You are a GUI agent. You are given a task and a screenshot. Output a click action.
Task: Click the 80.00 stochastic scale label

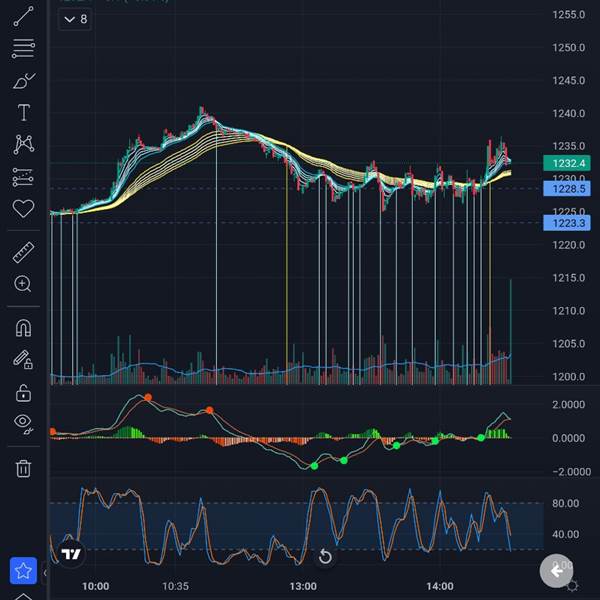click(565, 503)
